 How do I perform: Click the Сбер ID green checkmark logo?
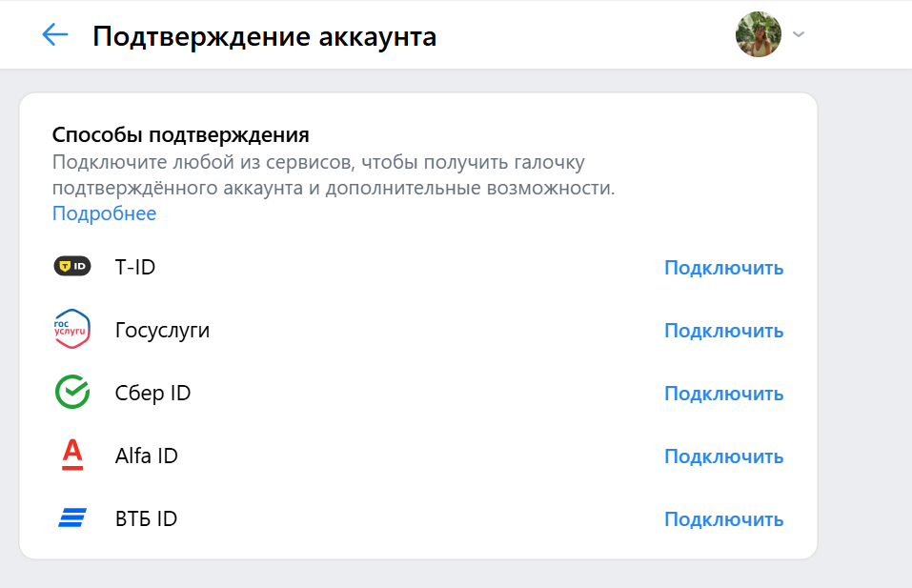72,393
